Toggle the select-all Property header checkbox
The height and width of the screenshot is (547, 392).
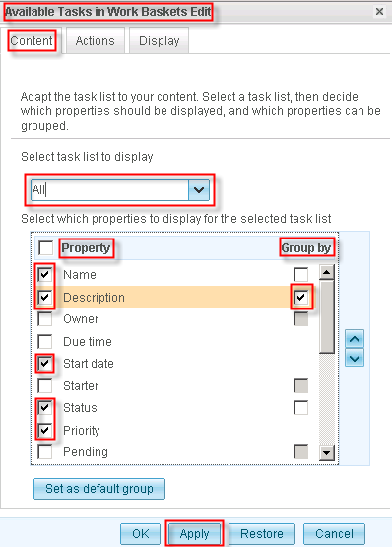pyautogui.click(x=45, y=248)
